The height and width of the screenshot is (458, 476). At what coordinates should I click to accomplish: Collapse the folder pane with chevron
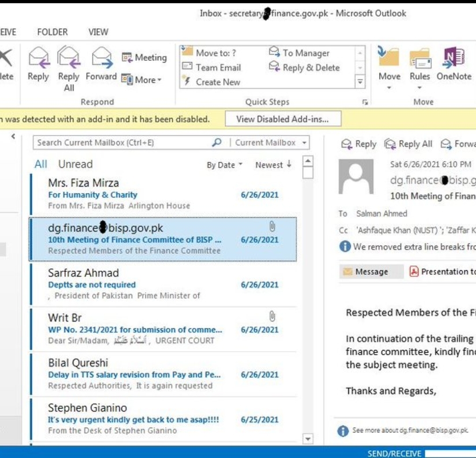(13, 136)
